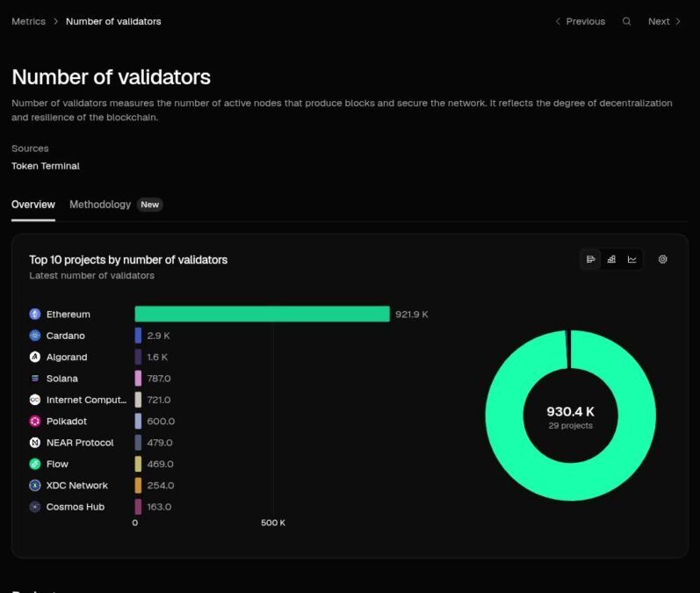
Task: Switch to stacked column chart icon
Action: 611,259
